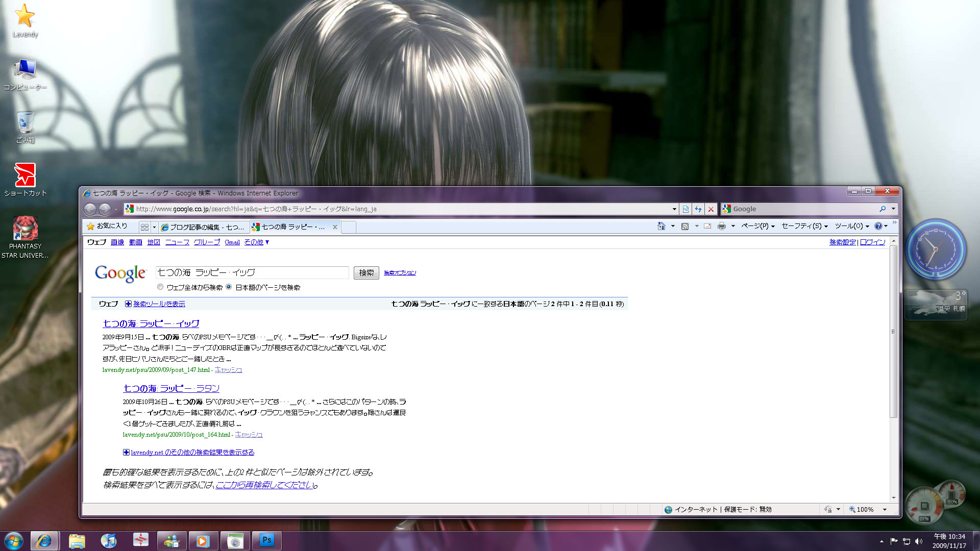Expand the Print button dropdown arrow
Screen dimensions: 980x551
[x=733, y=226]
